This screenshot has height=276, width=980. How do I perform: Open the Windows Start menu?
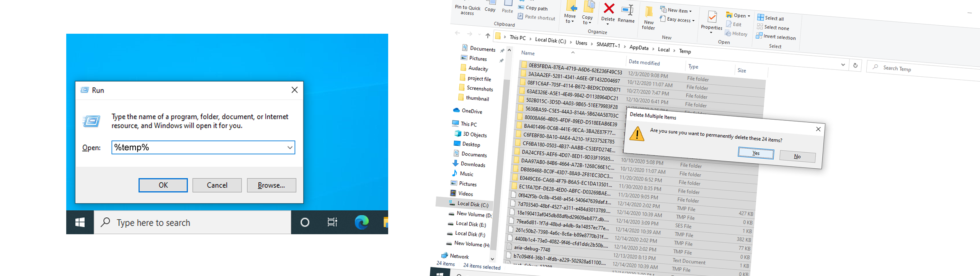[x=80, y=222]
